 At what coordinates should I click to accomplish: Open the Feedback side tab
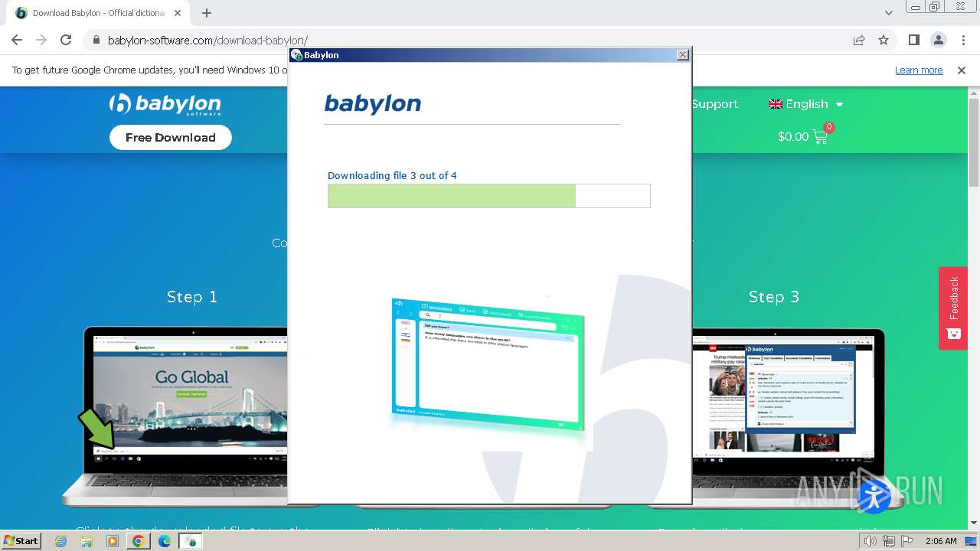pyautogui.click(x=953, y=308)
